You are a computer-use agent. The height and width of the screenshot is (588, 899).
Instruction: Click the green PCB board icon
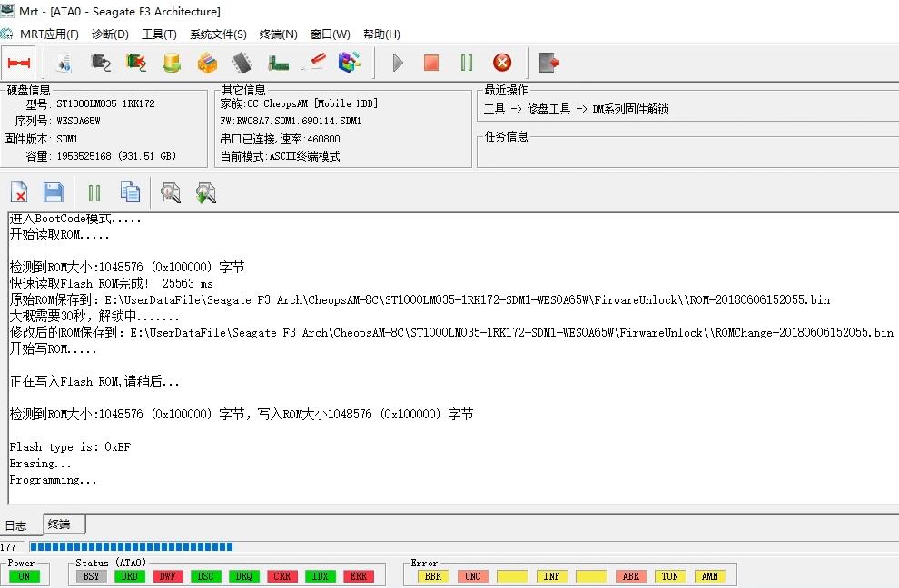278,63
